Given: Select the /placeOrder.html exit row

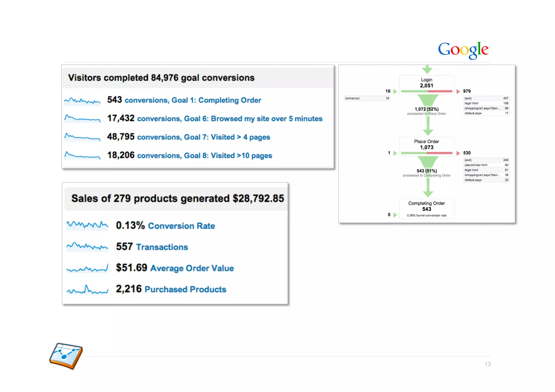Looking at the screenshot, I should pyautogui.click(x=486, y=165).
